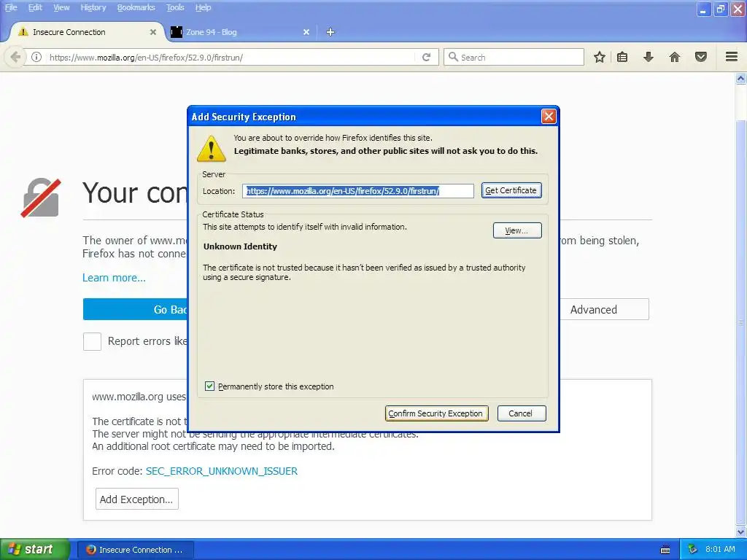Open the Learn more... link
Screen dimensions: 747x560
114,278
